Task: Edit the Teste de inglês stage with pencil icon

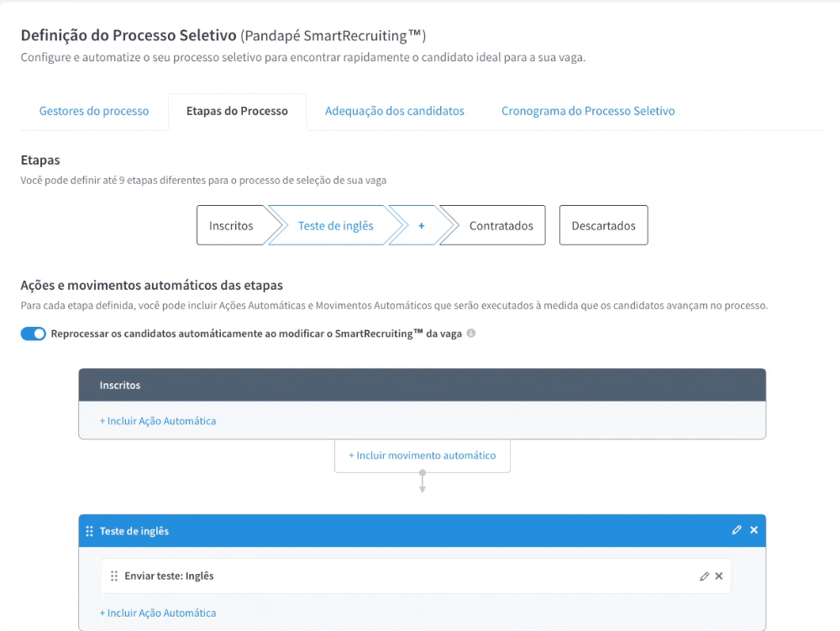Action: click(737, 530)
